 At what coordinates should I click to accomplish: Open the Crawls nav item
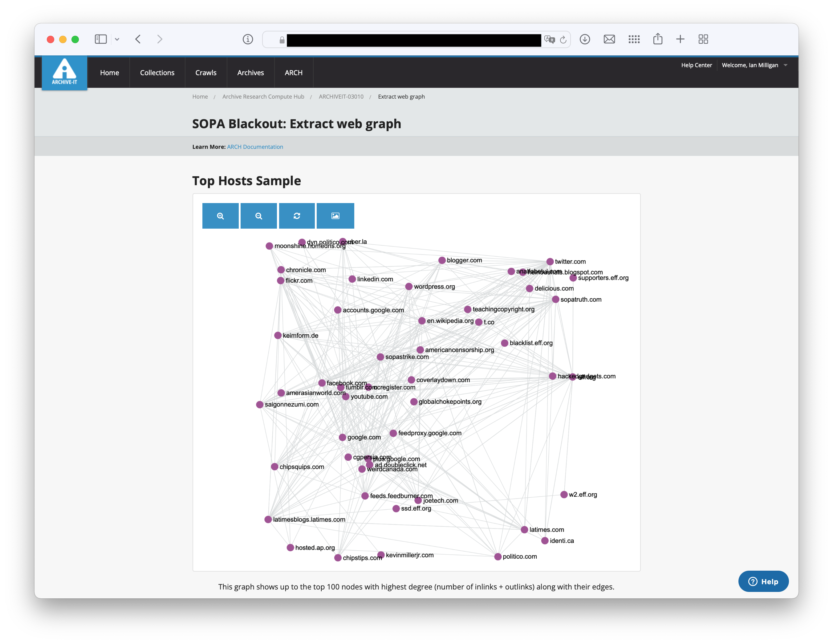click(205, 72)
